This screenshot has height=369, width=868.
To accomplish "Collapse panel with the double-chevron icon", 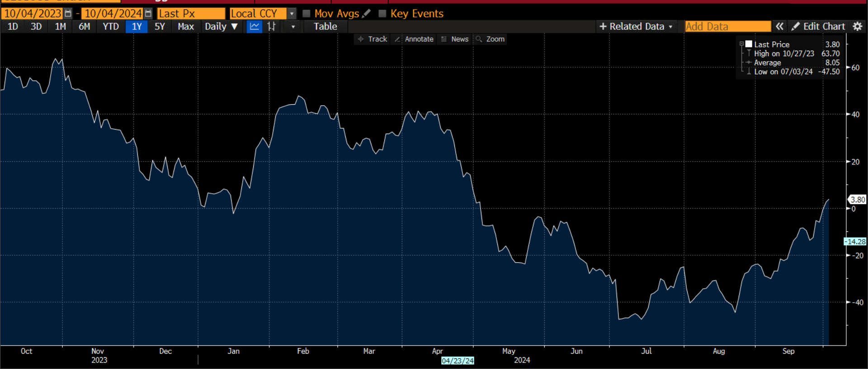I will coord(780,27).
